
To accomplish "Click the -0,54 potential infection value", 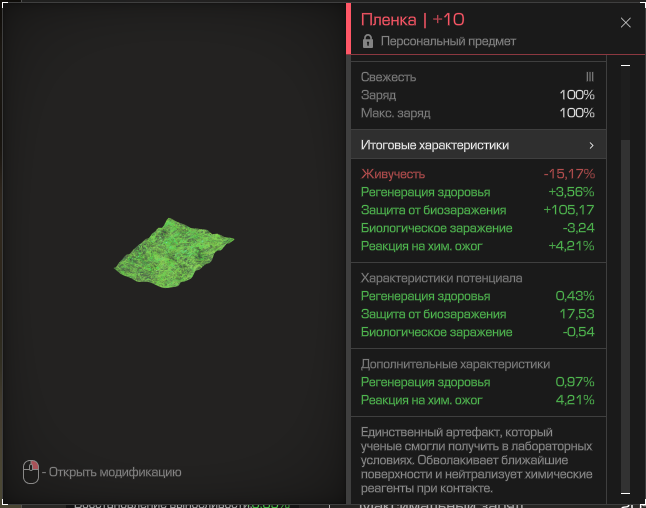I will [579, 332].
